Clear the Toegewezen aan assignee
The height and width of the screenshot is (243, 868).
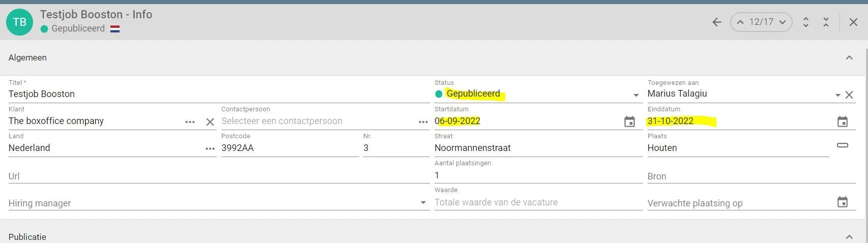[849, 95]
